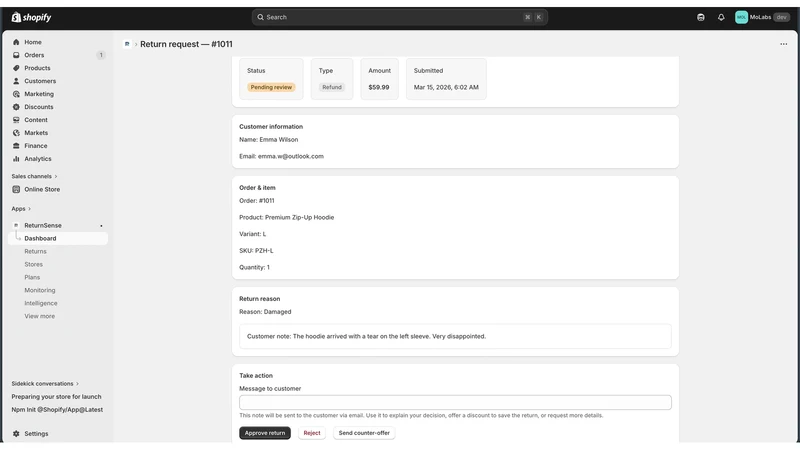Click the Shopify logo
Image resolution: width=800 pixels, height=450 pixels.
point(31,17)
